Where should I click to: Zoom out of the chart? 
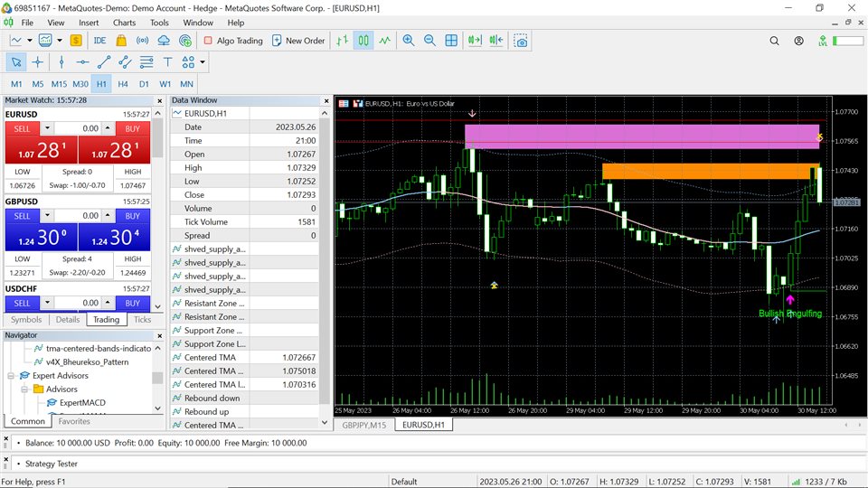pyautogui.click(x=429, y=41)
